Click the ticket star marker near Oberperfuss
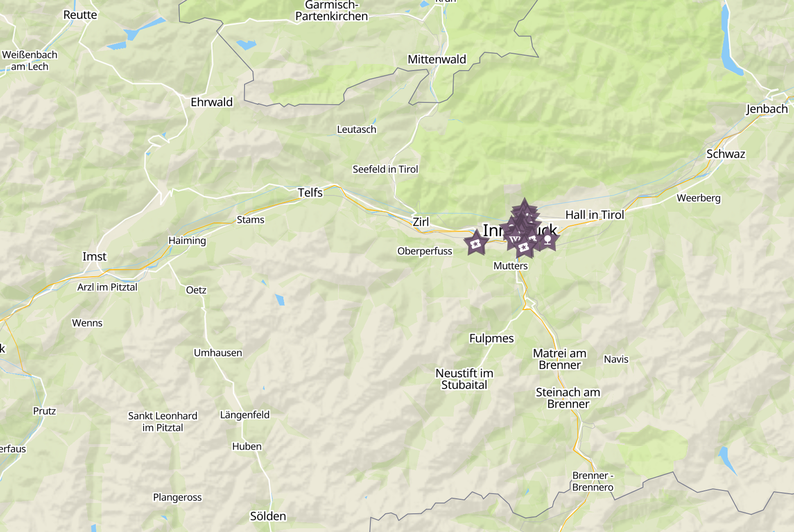The width and height of the screenshot is (794, 532). point(476,243)
